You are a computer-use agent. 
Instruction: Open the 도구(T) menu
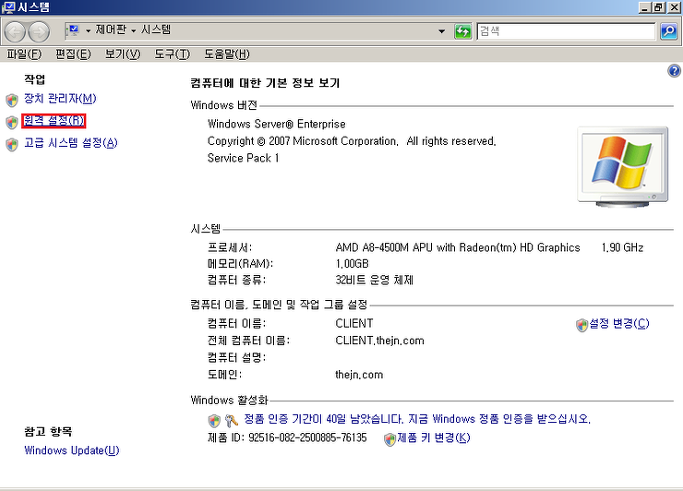172,54
